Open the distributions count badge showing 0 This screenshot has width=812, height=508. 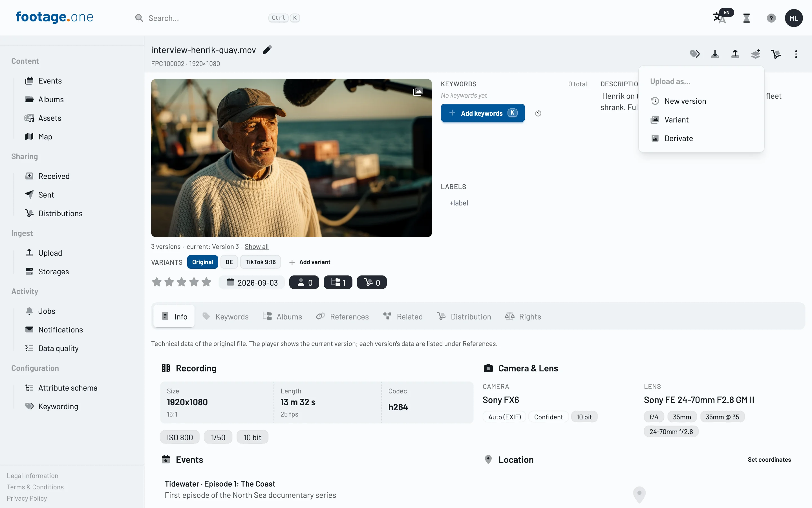coord(372,283)
